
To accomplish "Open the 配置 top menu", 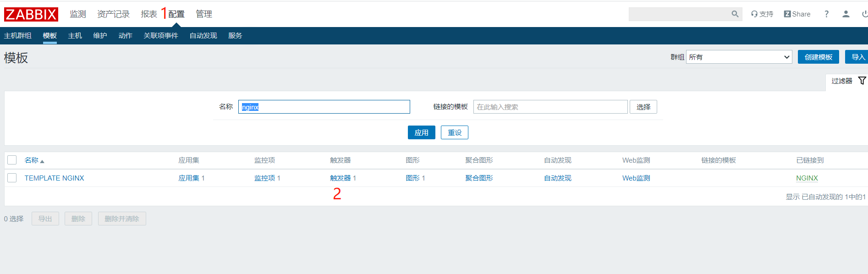I will pyautogui.click(x=176, y=14).
